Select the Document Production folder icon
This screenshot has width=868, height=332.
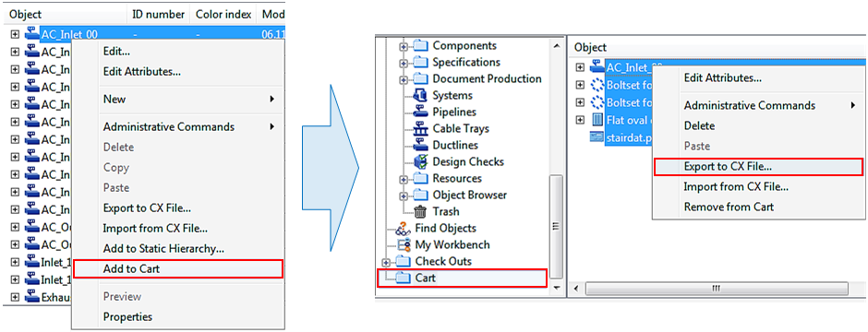(420, 79)
